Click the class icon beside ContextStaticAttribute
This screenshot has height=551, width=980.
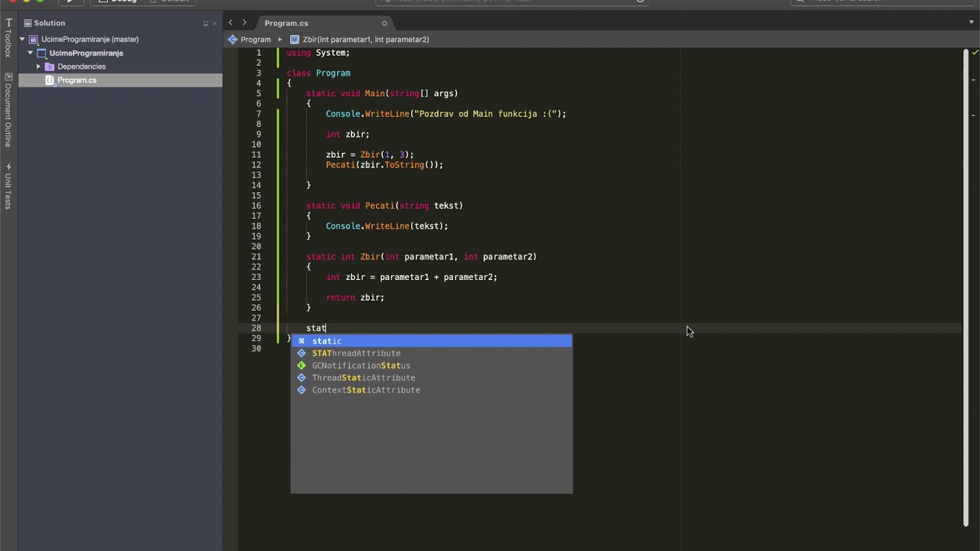click(302, 390)
